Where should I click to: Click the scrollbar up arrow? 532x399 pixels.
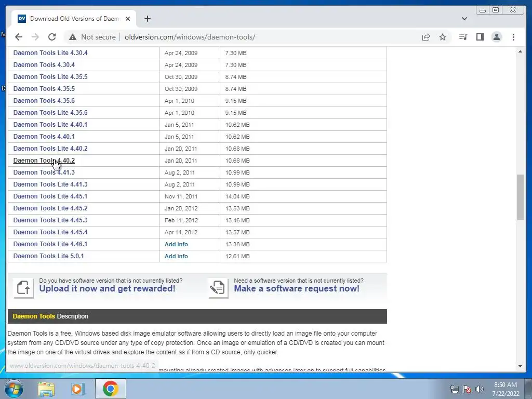tap(520, 51)
